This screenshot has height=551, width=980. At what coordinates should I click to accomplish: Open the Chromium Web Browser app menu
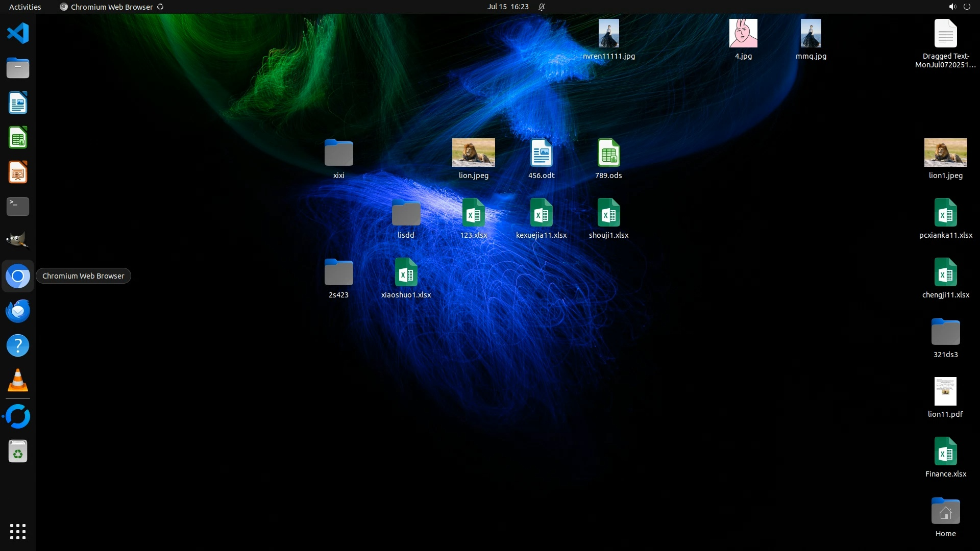pos(111,7)
